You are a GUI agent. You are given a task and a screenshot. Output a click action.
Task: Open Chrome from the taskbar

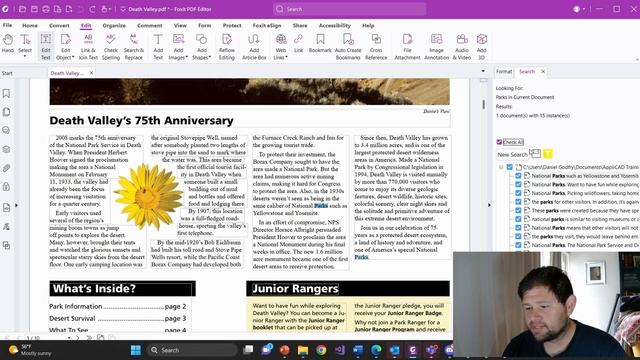321,350
